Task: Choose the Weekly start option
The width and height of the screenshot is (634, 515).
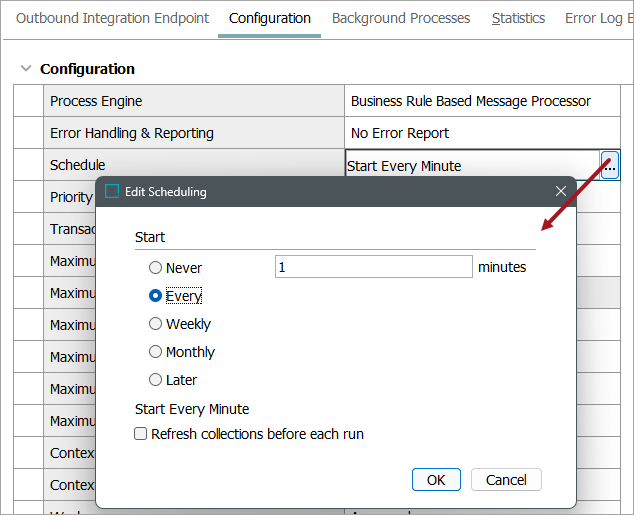Action: [x=155, y=324]
